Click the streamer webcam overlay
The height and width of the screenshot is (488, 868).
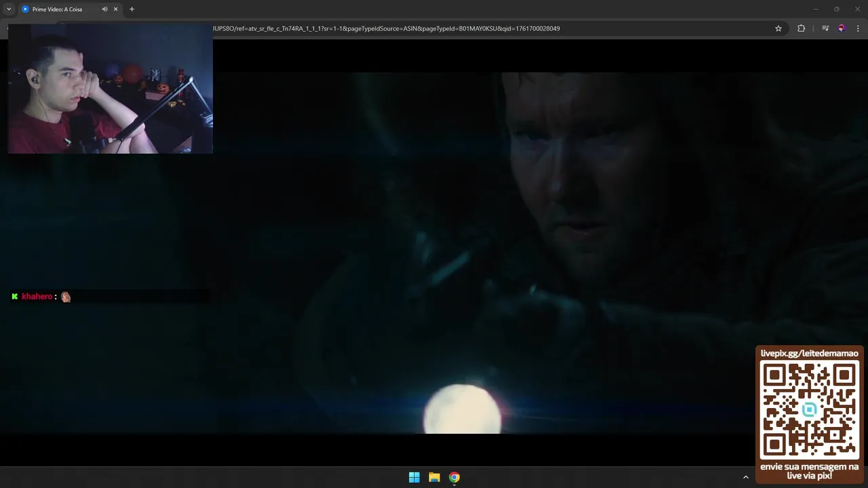111,89
